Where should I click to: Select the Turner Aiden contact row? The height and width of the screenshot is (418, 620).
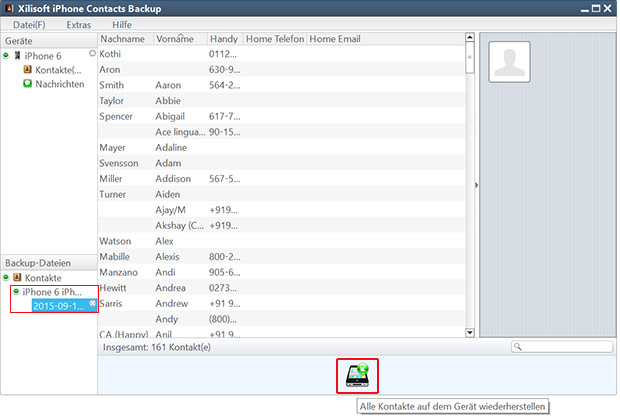(281, 194)
